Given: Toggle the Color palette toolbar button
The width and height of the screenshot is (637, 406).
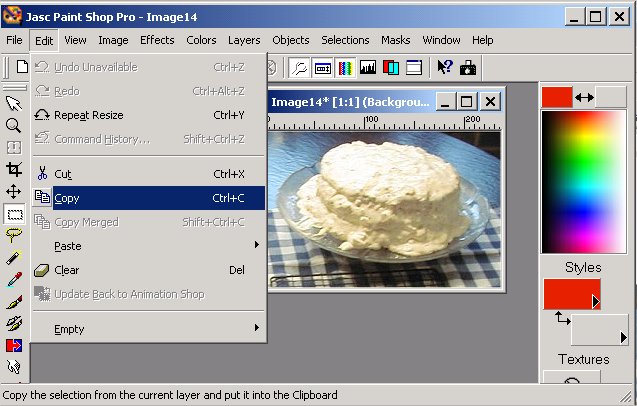Looking at the screenshot, I should click(x=346, y=68).
